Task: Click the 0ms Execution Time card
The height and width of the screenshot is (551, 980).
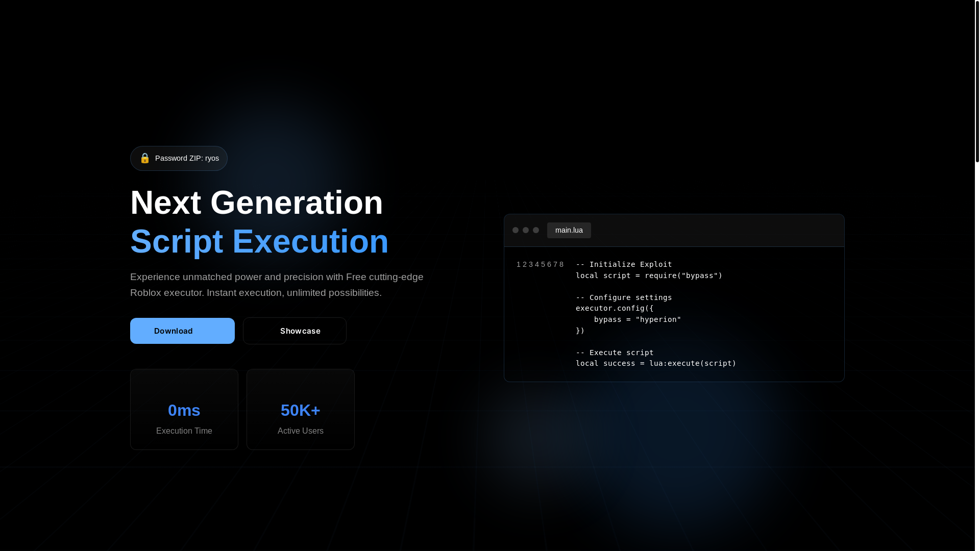Action: click(184, 409)
